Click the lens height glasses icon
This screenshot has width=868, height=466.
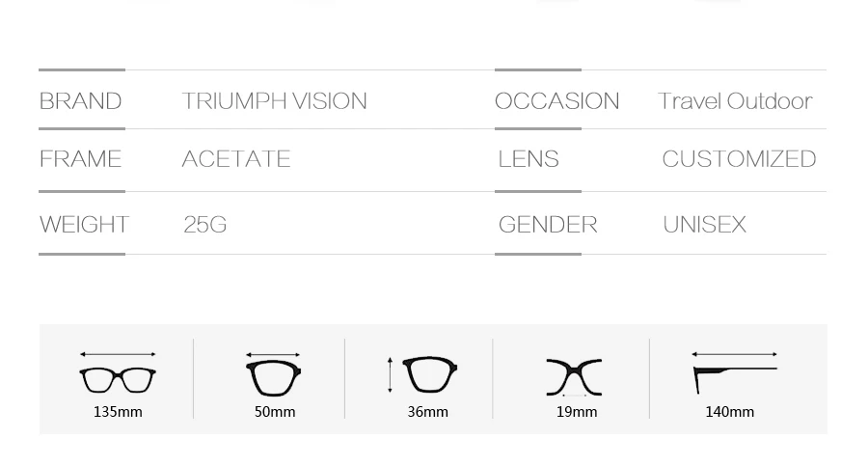[430, 374]
